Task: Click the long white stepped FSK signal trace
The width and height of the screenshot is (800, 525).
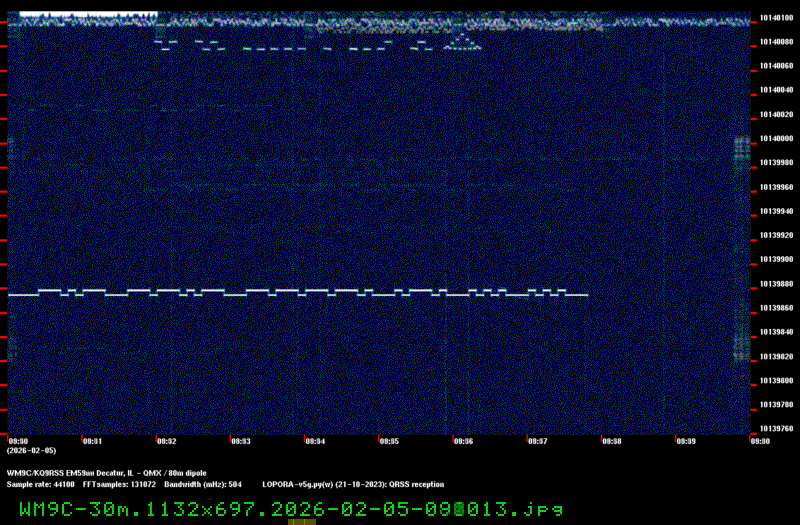Action: 300,293
